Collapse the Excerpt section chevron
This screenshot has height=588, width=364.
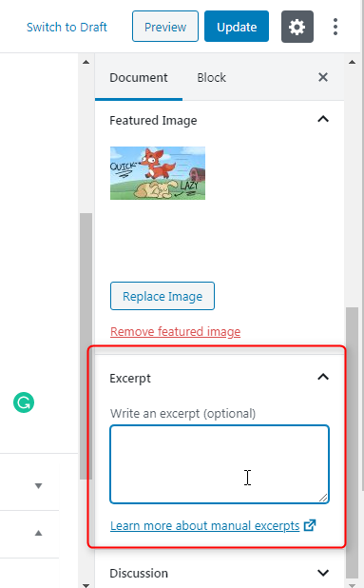[323, 377]
